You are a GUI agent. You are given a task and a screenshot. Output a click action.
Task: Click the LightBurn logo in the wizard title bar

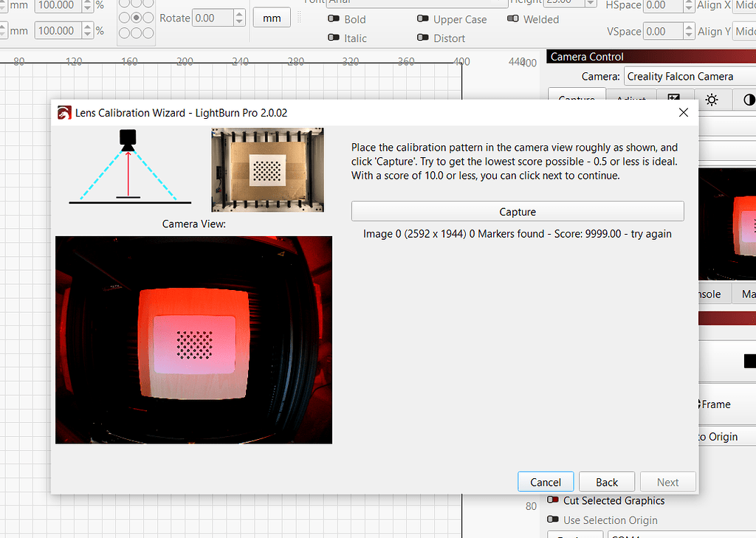pyautogui.click(x=63, y=112)
